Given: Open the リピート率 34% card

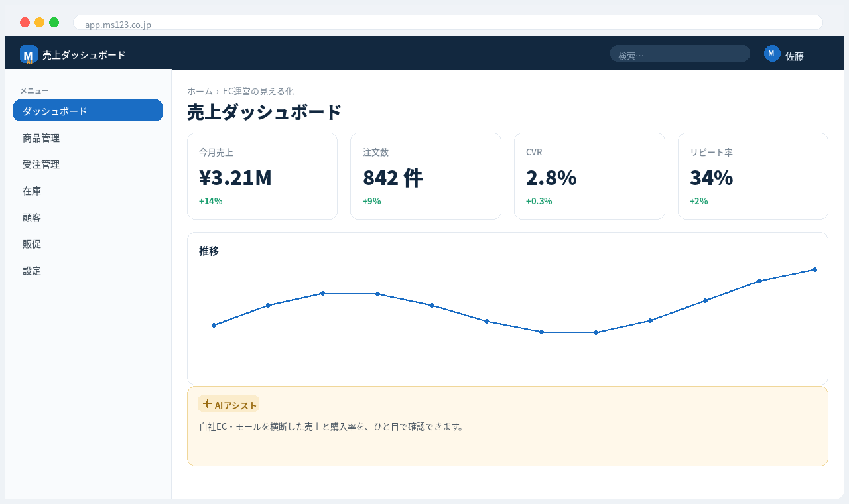Looking at the screenshot, I should pos(753,176).
